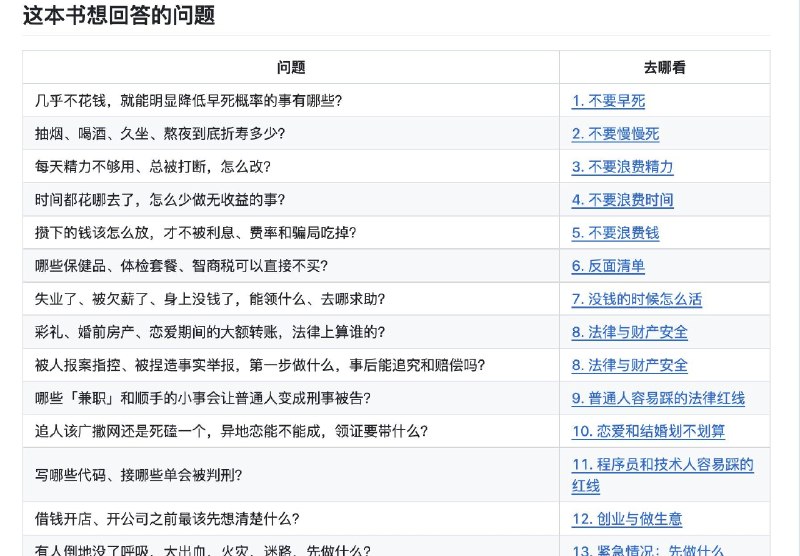Go to 6. 反面清单
The width and height of the screenshot is (800, 556).
click(608, 266)
